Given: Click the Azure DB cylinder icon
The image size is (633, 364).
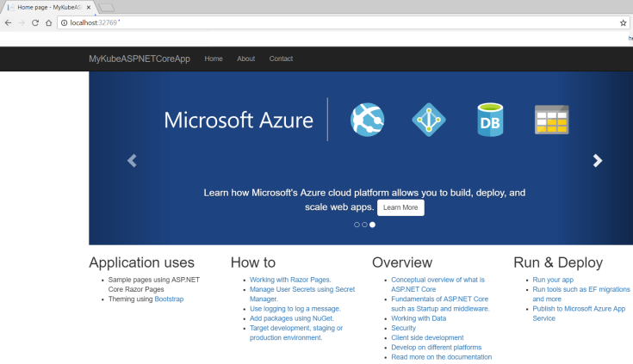Looking at the screenshot, I should pos(490,120).
